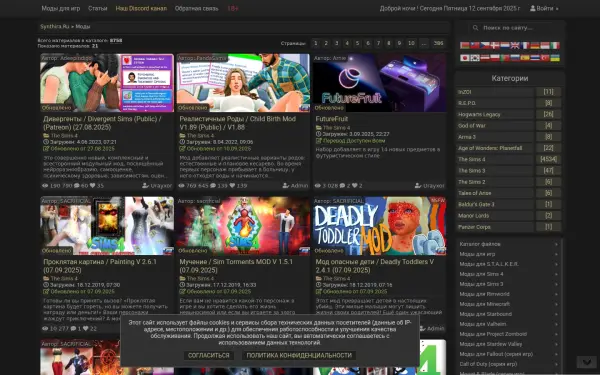Viewport: 600px width, 375px height.
Task: Select the Russian flag language icon
Action: pos(515,58)
